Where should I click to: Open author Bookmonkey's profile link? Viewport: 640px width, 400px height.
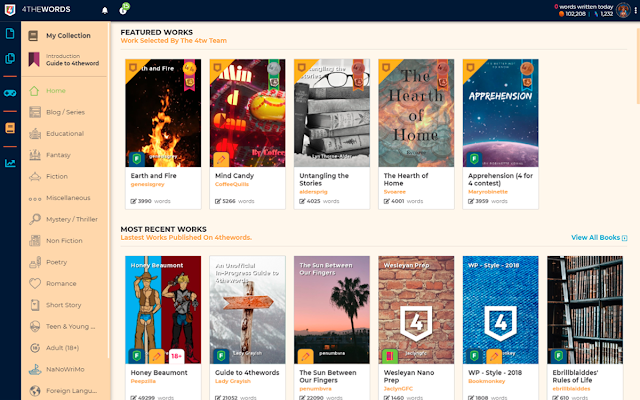point(487,381)
